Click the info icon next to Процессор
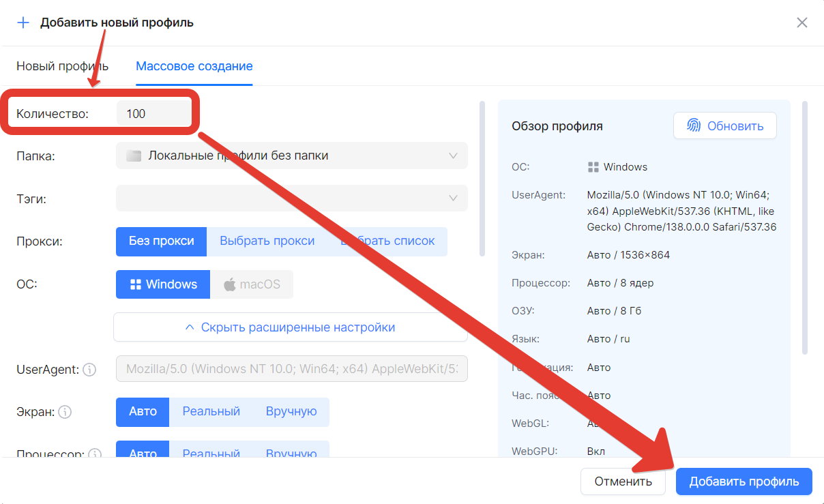This screenshot has height=504, width=824. pyautogui.click(x=95, y=454)
